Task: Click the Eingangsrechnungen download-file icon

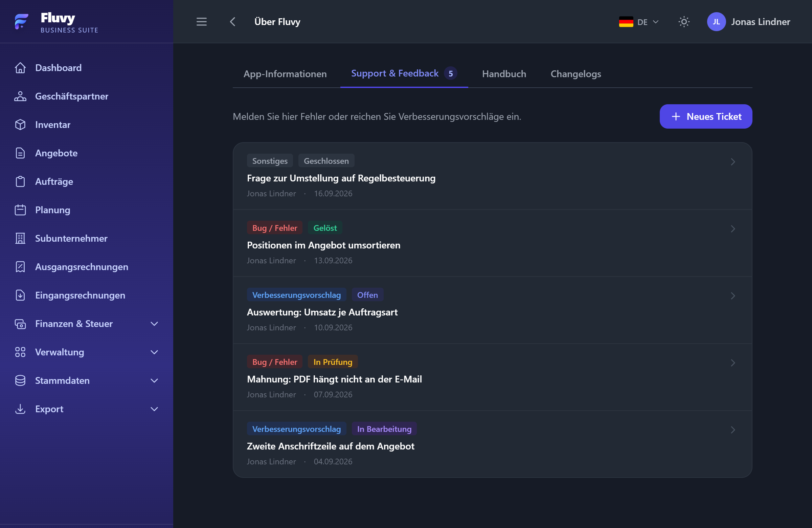Action: (20, 295)
